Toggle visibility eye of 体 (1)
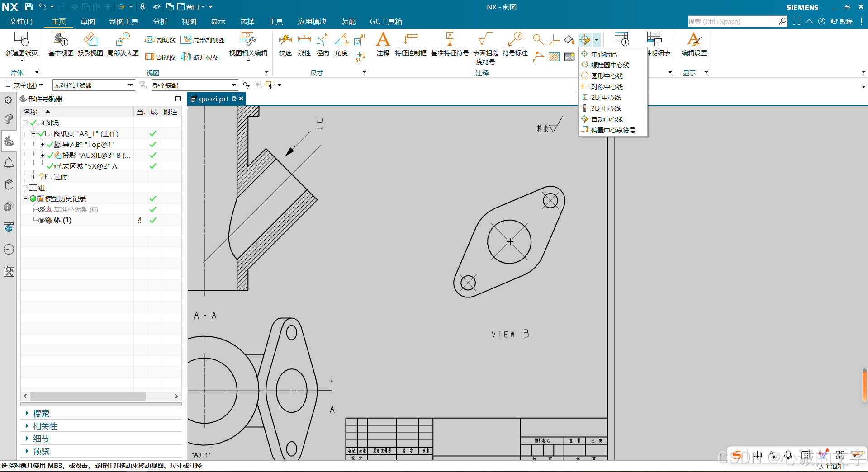 coord(41,221)
